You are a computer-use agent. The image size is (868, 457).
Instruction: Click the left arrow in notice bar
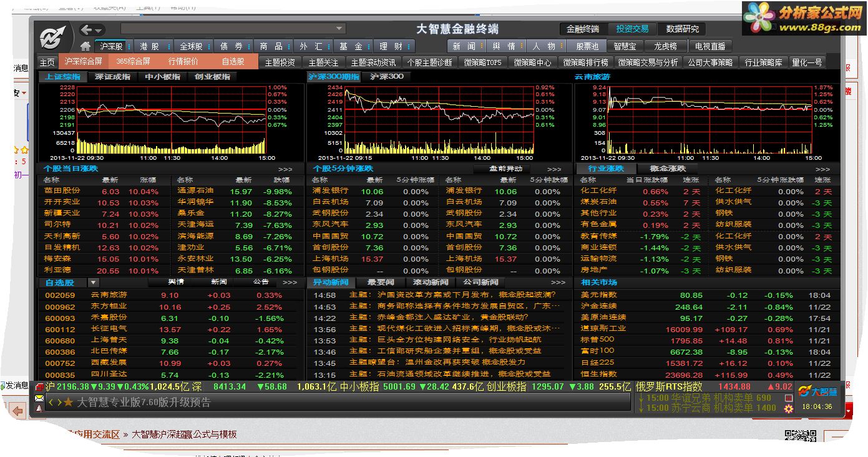(51, 403)
